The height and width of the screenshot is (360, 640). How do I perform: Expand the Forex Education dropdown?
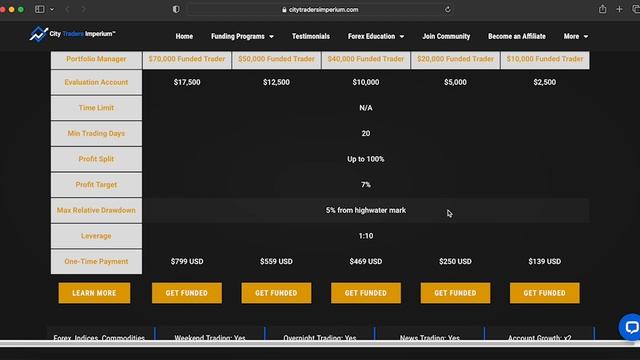(376, 36)
